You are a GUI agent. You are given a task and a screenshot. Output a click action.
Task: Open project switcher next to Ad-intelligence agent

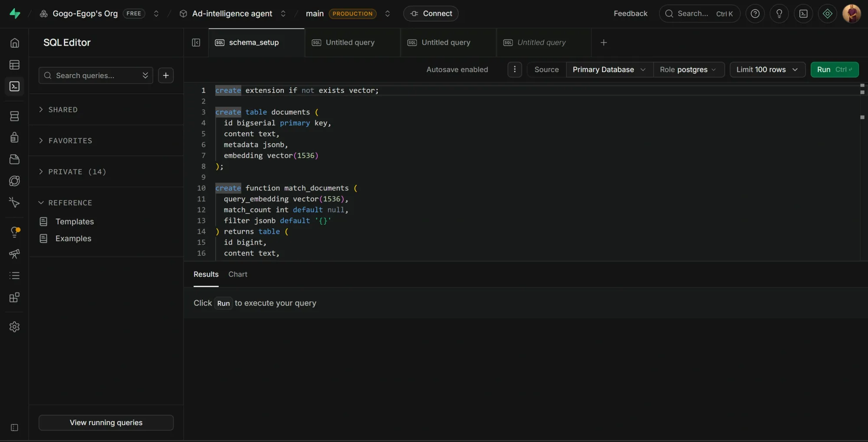tap(283, 13)
